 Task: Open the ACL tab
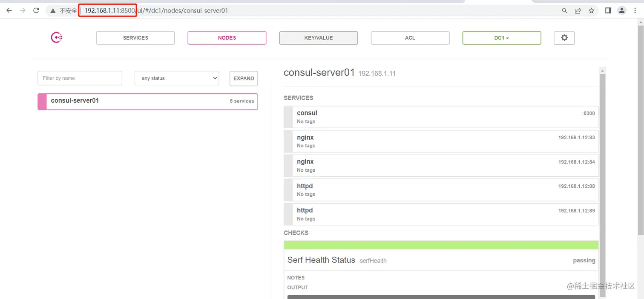coord(410,38)
